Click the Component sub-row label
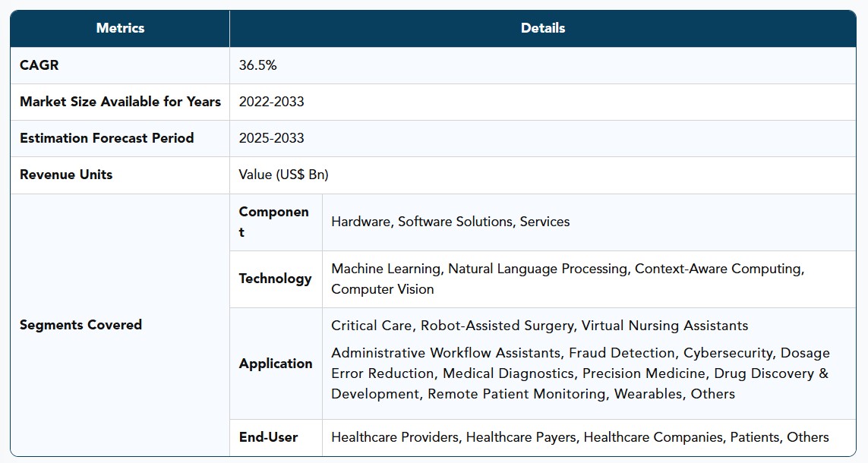The height and width of the screenshot is (463, 868). point(273,222)
